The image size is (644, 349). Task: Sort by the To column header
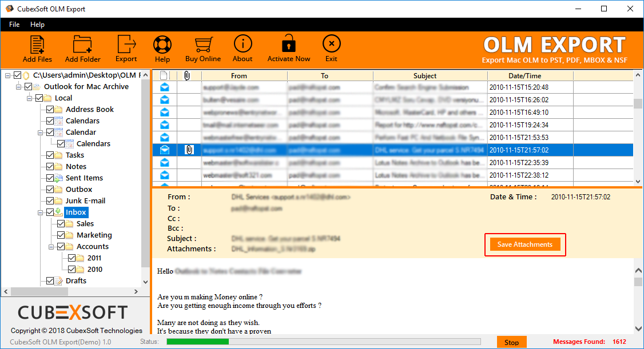click(x=330, y=75)
